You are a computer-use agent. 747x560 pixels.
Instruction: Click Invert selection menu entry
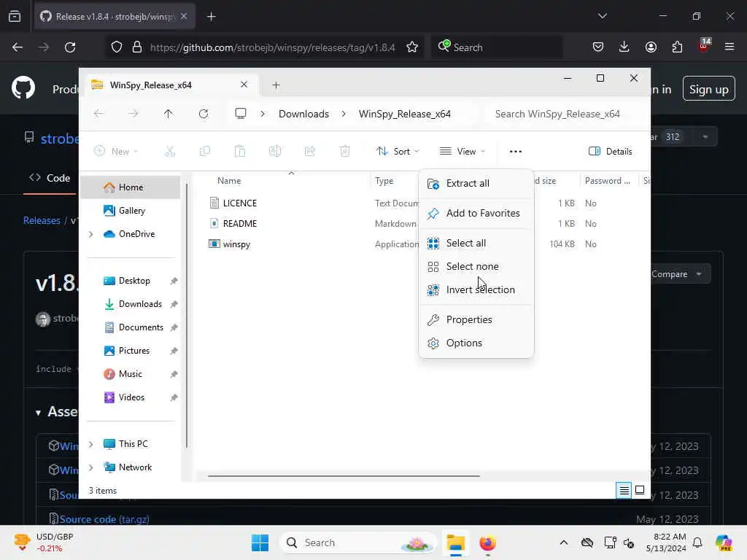click(x=476, y=290)
